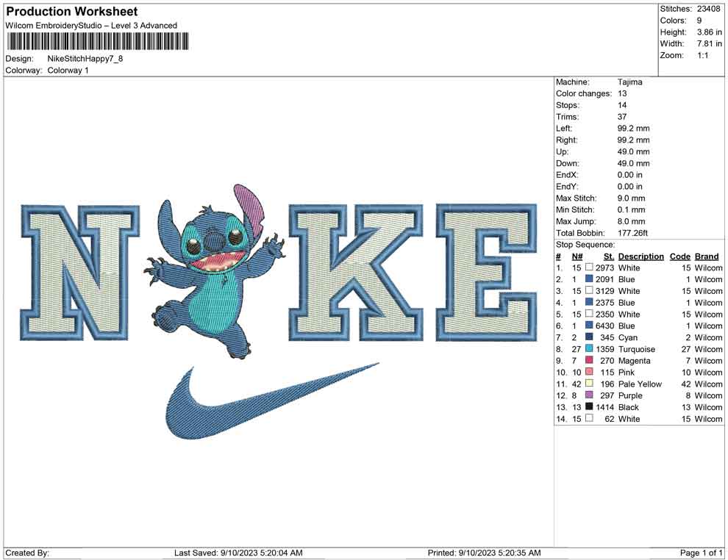Click the Colors value "9"
This screenshot has height=560, width=728.
tap(699, 21)
